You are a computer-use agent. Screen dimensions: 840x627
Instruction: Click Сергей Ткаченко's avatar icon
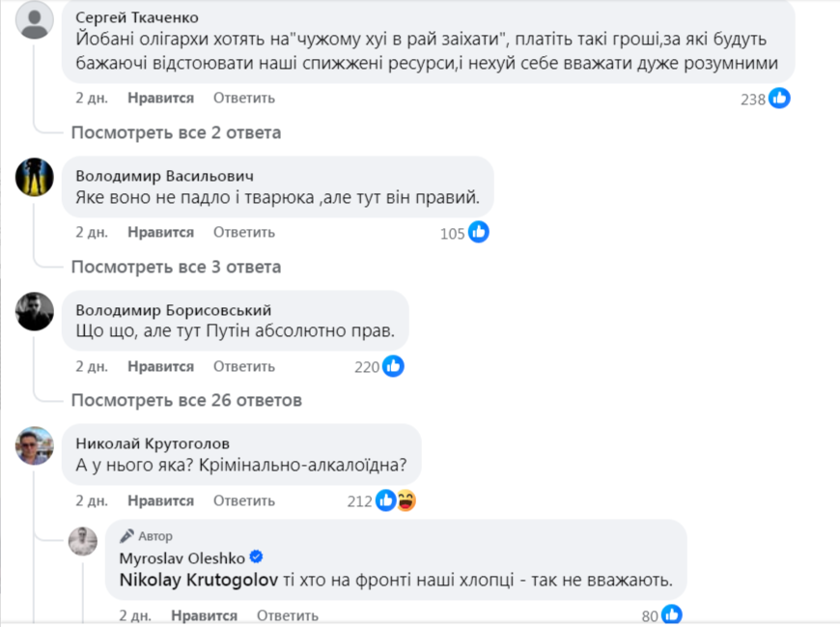[36, 20]
